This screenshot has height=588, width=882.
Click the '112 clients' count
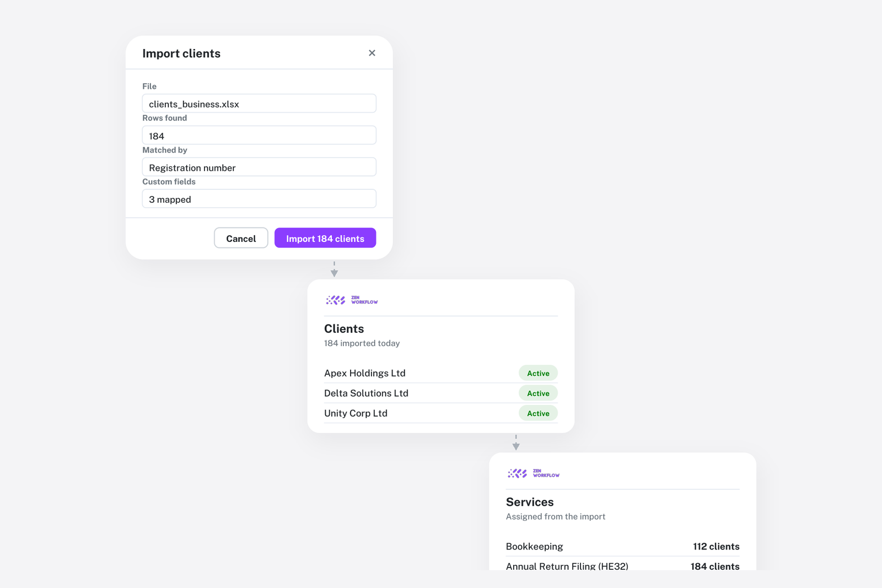[x=716, y=546]
